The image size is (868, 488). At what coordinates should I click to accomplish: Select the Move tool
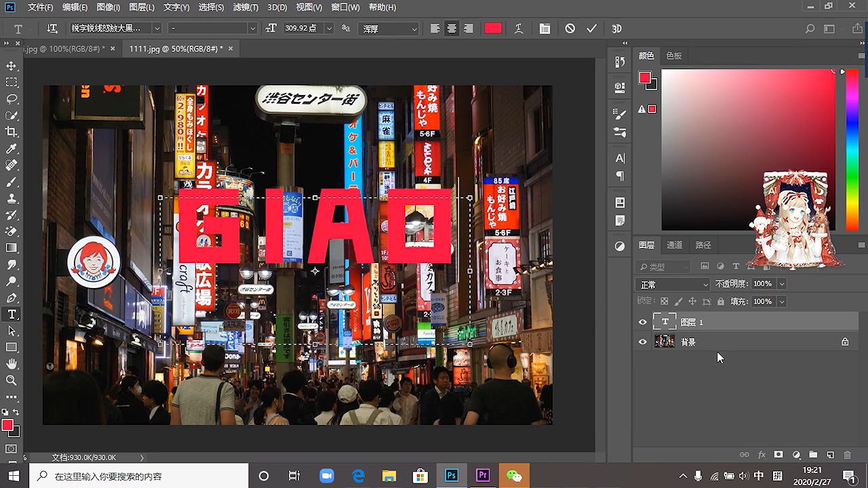(x=12, y=66)
